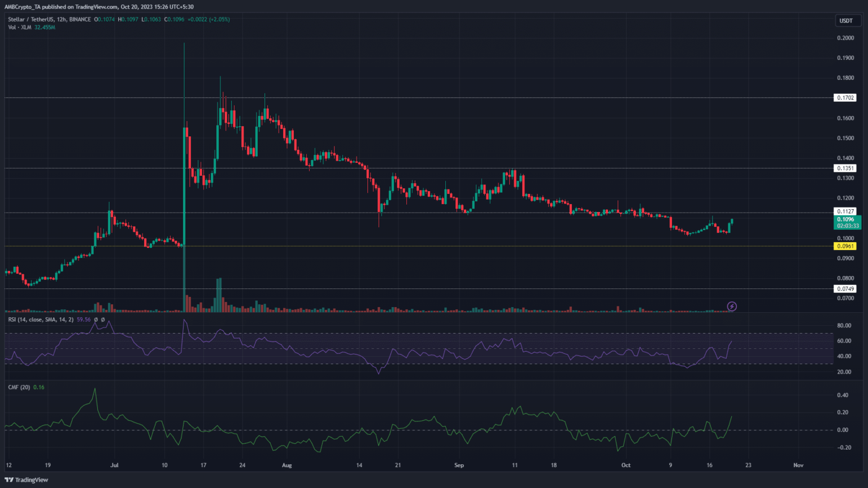This screenshot has width=868, height=488.
Task: Click the Jul label on time axis
Action: pos(114,465)
